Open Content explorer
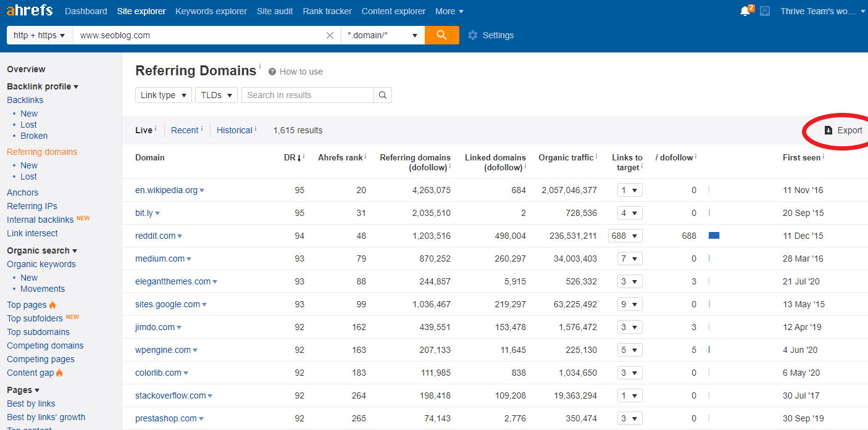Image resolution: width=868 pixels, height=430 pixels. [x=394, y=11]
